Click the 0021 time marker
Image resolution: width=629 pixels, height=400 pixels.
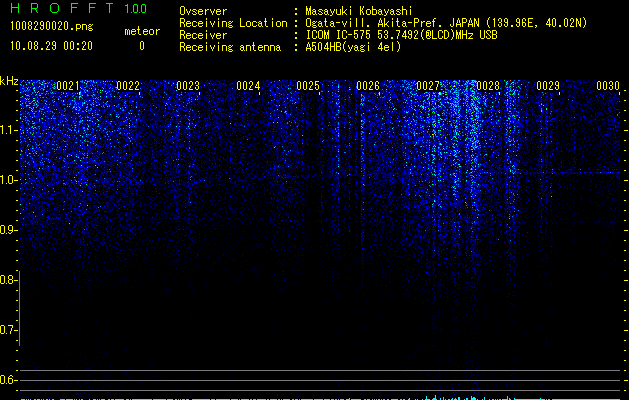point(68,86)
